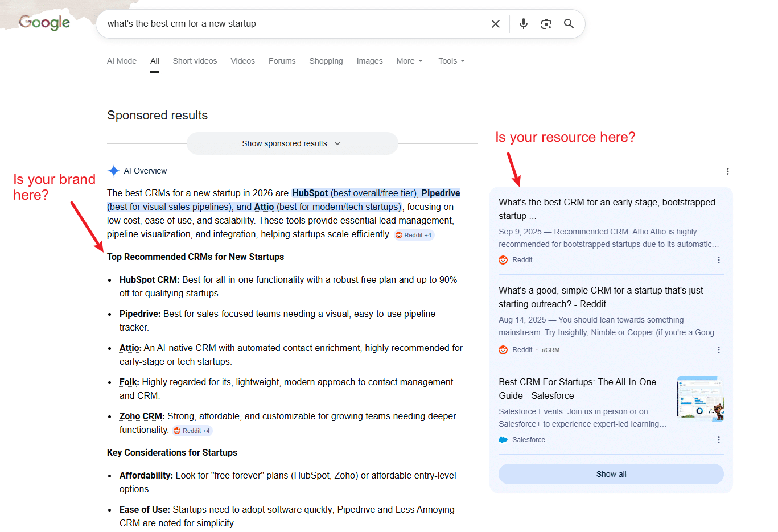
Task: Open options for r/CRM Reddit result
Action: (719, 350)
